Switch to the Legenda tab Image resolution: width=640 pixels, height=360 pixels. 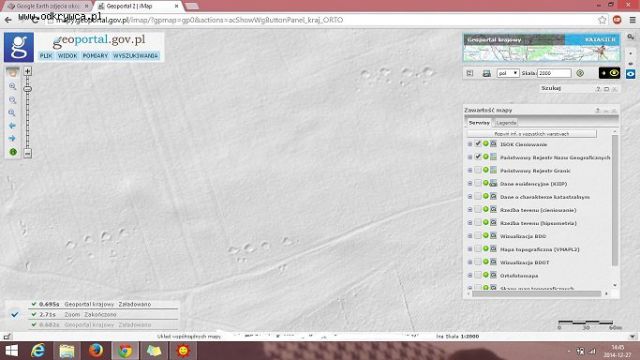pos(506,123)
